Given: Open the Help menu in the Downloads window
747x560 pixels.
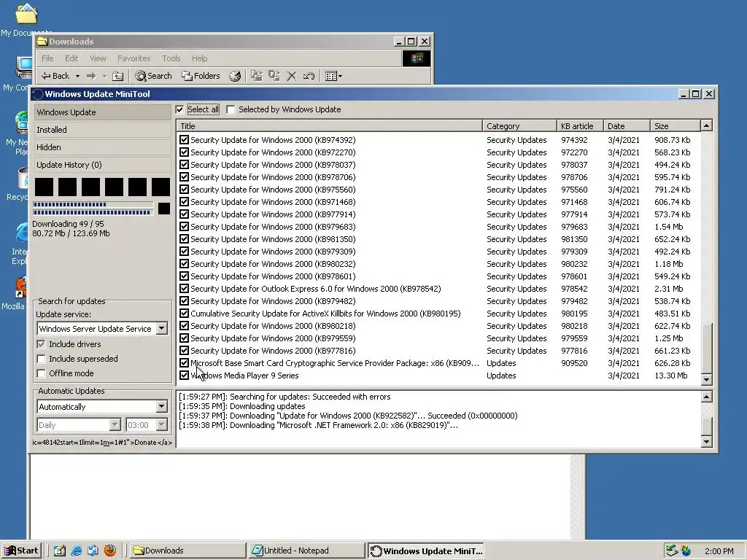Looking at the screenshot, I should pos(200,58).
